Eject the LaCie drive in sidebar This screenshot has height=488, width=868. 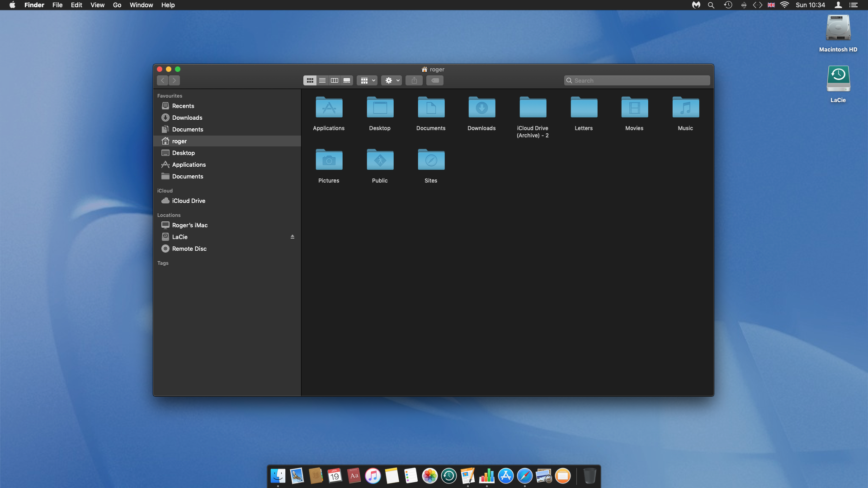[x=292, y=237]
